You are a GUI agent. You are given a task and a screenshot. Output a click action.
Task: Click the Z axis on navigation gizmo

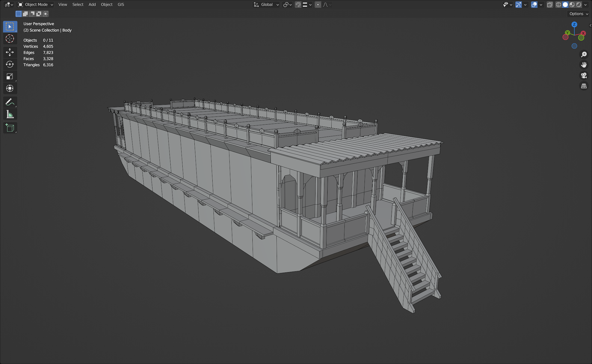574,24
